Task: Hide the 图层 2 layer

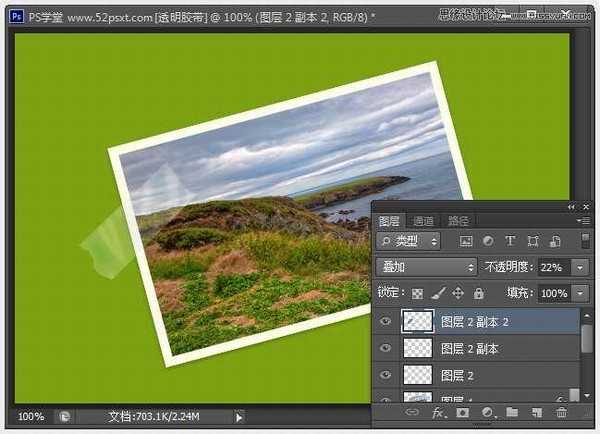Action: click(386, 375)
